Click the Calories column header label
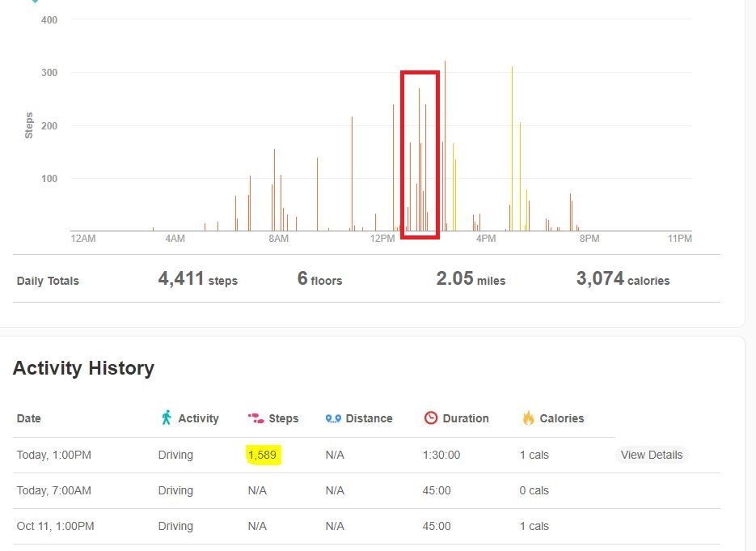 click(562, 418)
